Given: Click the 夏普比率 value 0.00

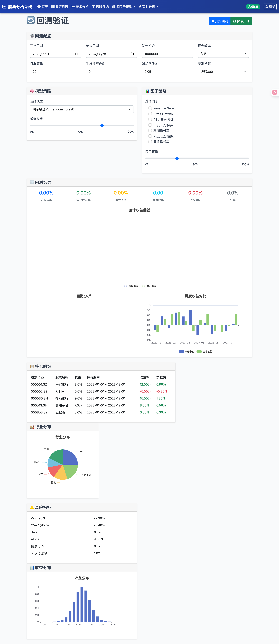Looking at the screenshot, I should click(x=158, y=193).
